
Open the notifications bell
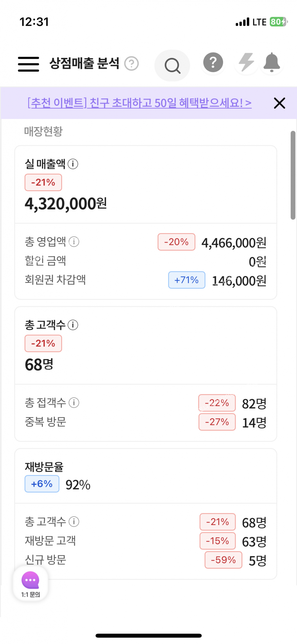(x=272, y=63)
